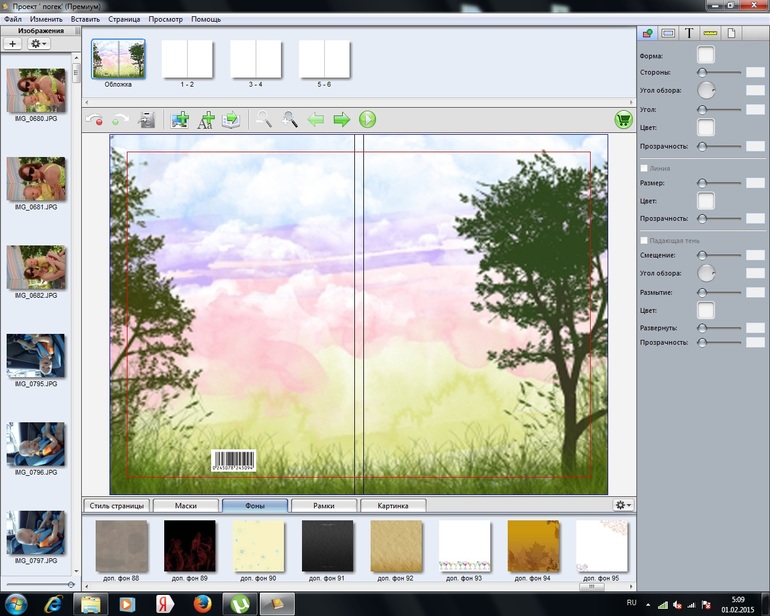Open the ruler properties tab icon
This screenshot has width=770, height=616.
(x=710, y=34)
